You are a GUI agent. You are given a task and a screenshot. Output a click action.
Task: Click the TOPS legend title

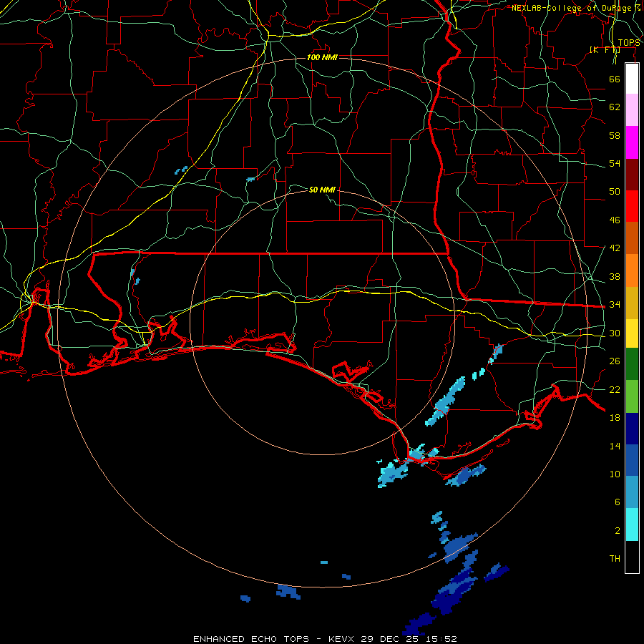click(x=629, y=43)
